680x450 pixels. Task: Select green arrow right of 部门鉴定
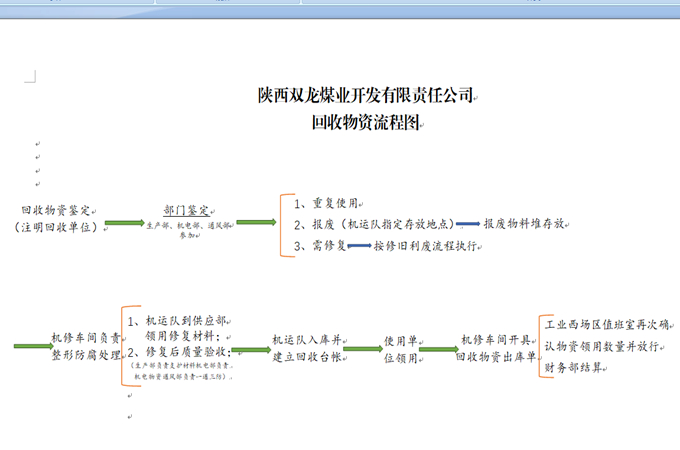(x=256, y=222)
